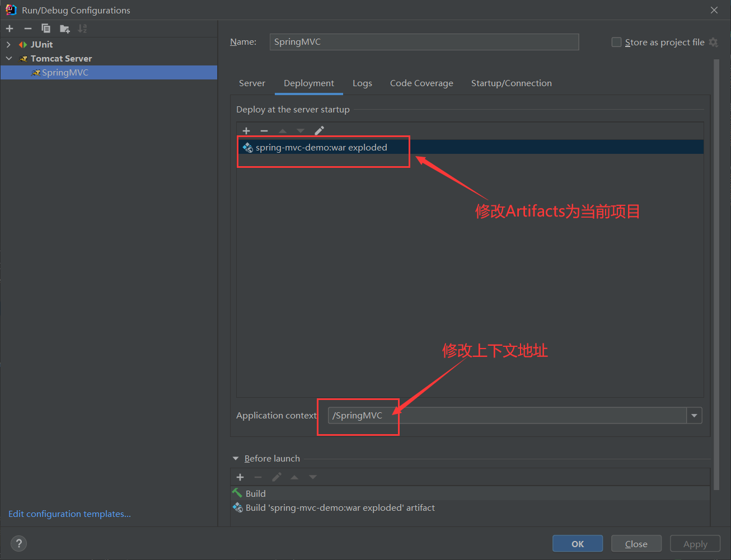Select spring-mvc-demo:war exploded artifact
Image resolution: width=731 pixels, height=560 pixels.
tap(470, 147)
